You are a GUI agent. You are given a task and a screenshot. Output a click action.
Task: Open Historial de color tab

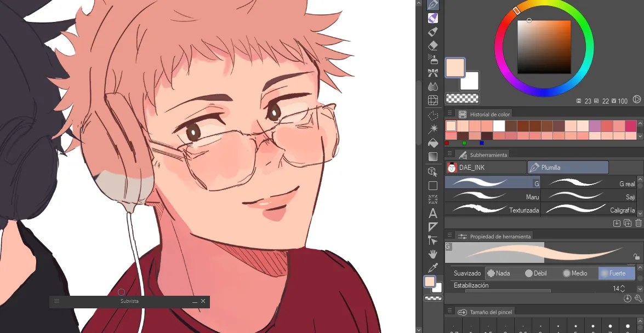(484, 114)
